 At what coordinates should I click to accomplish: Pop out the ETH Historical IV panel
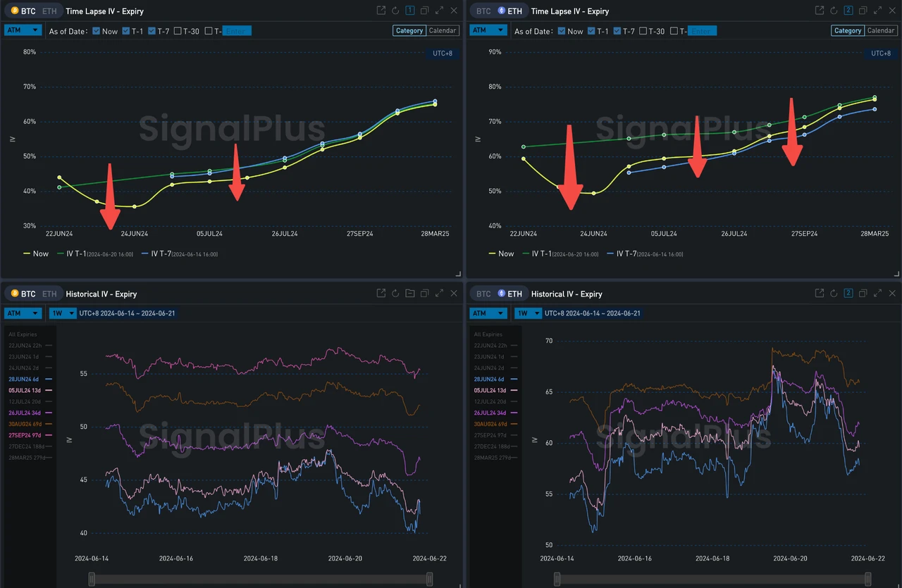(x=820, y=294)
